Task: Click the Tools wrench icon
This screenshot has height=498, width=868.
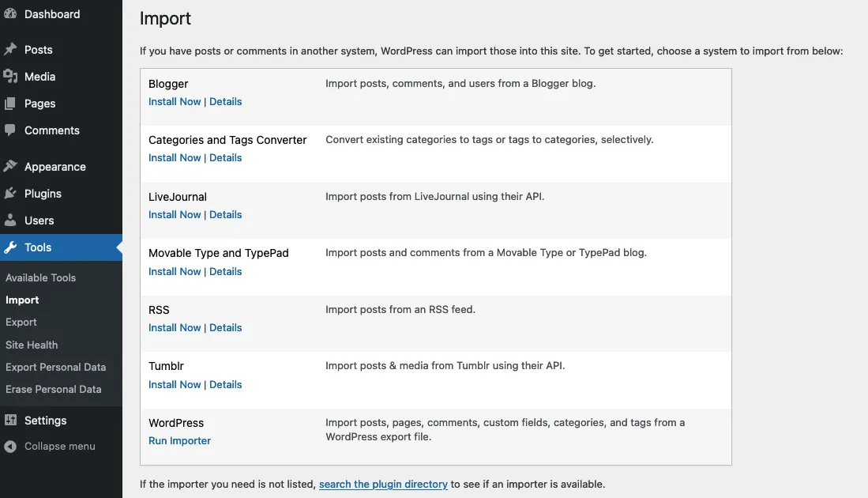Action: (10, 247)
